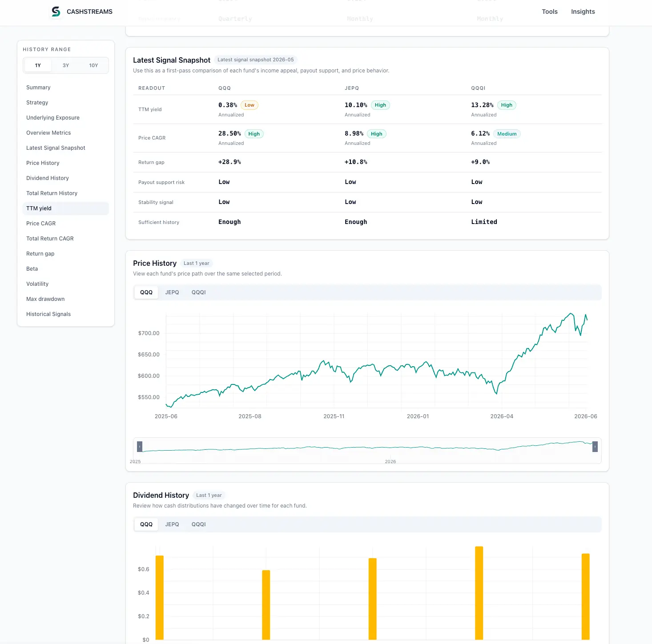Open Underlying Exposure sidebar link
The image size is (652, 644).
pyautogui.click(x=65, y=118)
